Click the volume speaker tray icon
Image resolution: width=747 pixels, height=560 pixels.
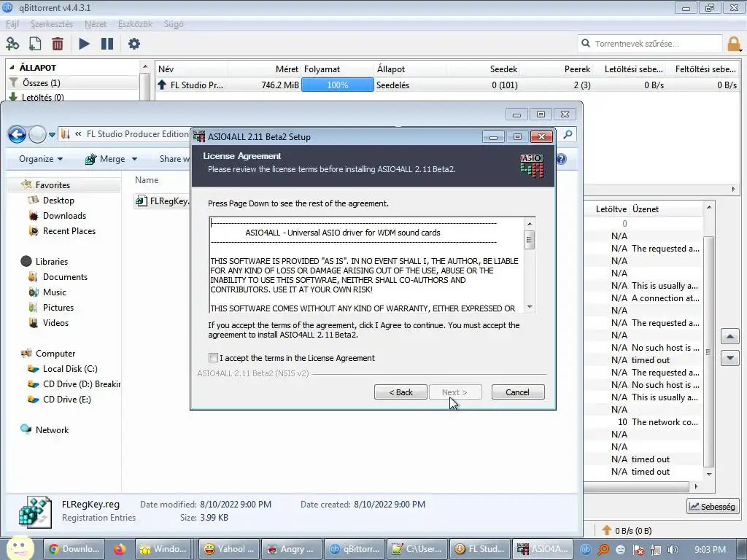(x=673, y=550)
